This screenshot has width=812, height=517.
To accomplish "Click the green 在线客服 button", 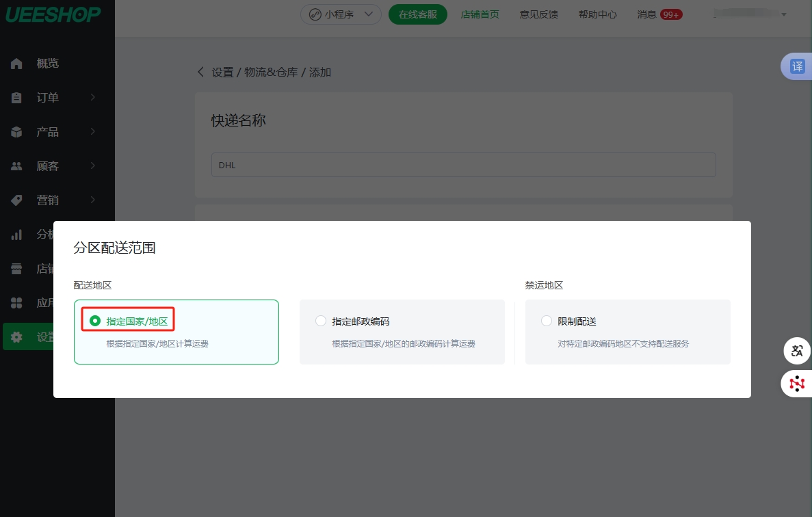I will point(417,14).
